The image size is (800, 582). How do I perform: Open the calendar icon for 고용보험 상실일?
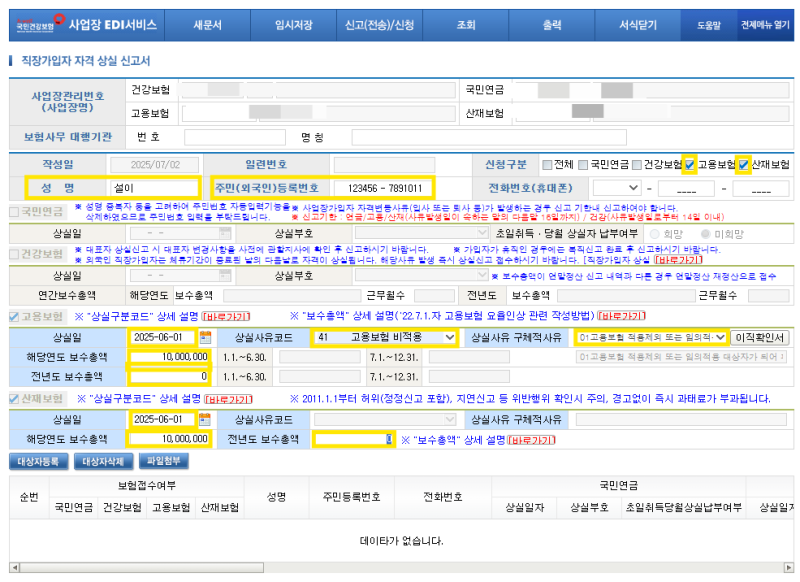tap(205, 337)
